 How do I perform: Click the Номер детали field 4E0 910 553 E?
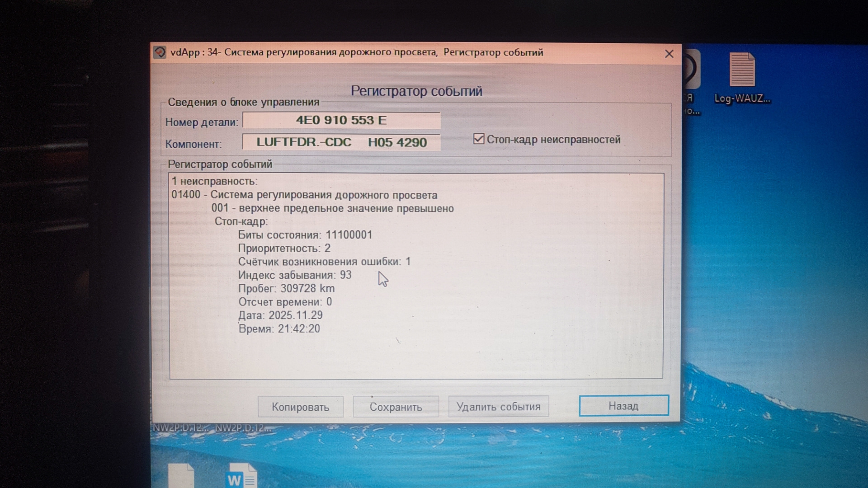(x=341, y=120)
